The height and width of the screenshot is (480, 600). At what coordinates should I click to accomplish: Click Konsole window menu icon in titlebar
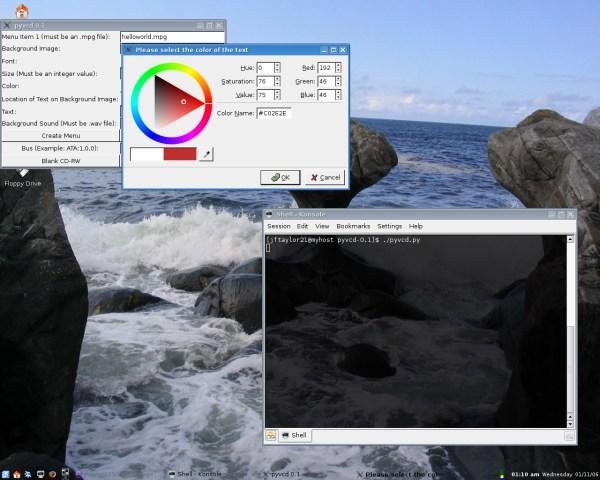269,214
